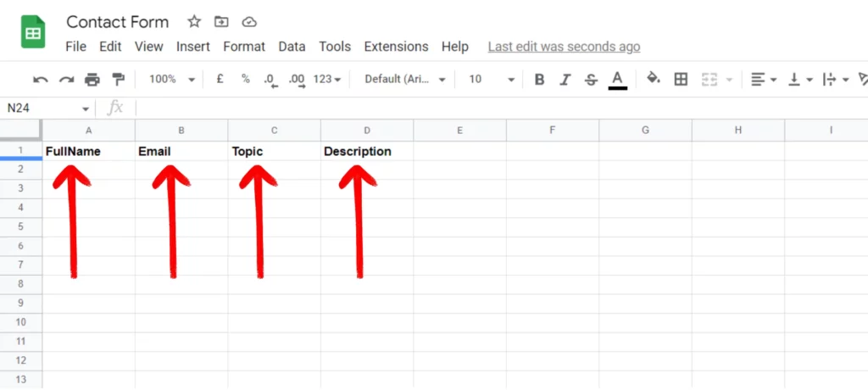Open the Help menu
The width and height of the screenshot is (868, 390).
[455, 47]
